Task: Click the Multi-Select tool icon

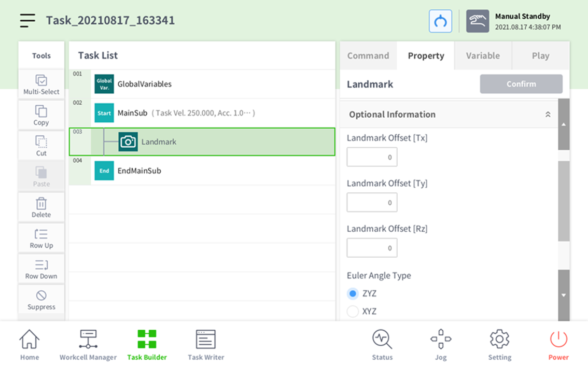Action: pos(41,81)
